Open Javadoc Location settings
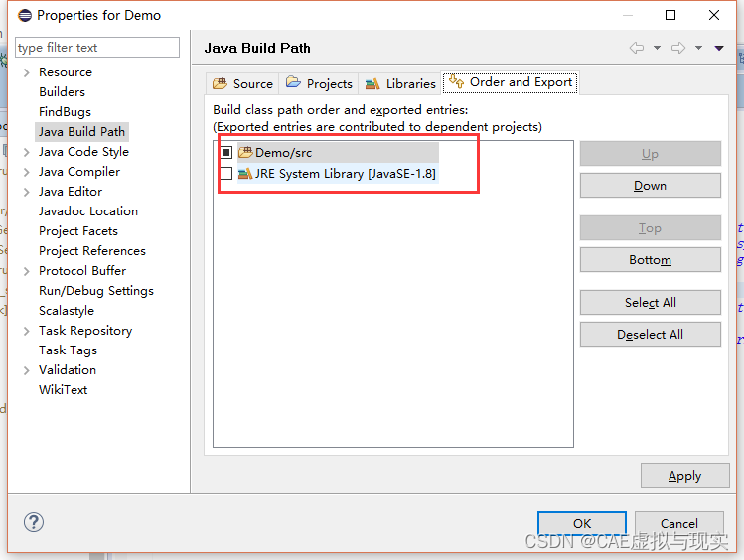744x560 pixels. (x=88, y=211)
